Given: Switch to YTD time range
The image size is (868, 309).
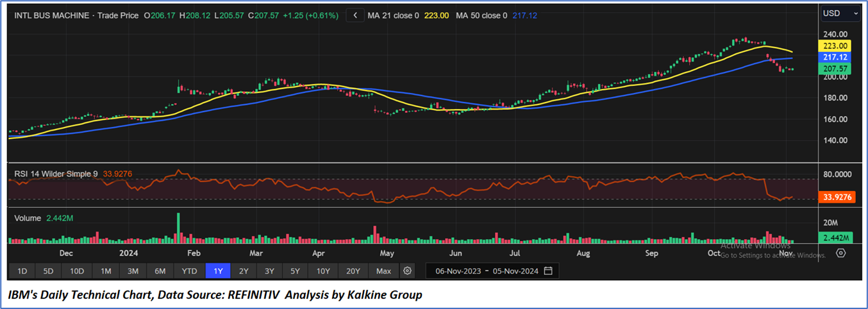Looking at the screenshot, I should pos(189,271).
